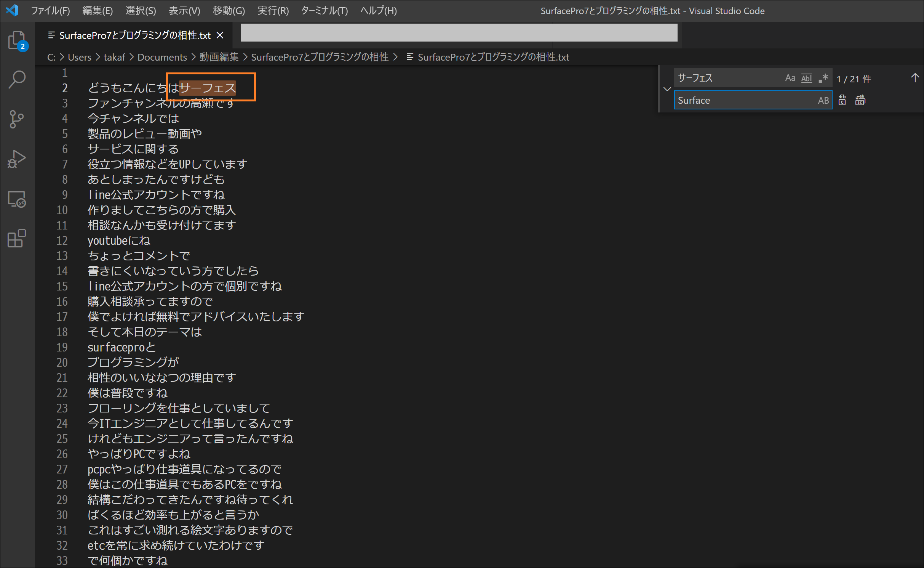The height and width of the screenshot is (568, 924).
Task: Open the Search view in activity bar
Action: [x=17, y=80]
